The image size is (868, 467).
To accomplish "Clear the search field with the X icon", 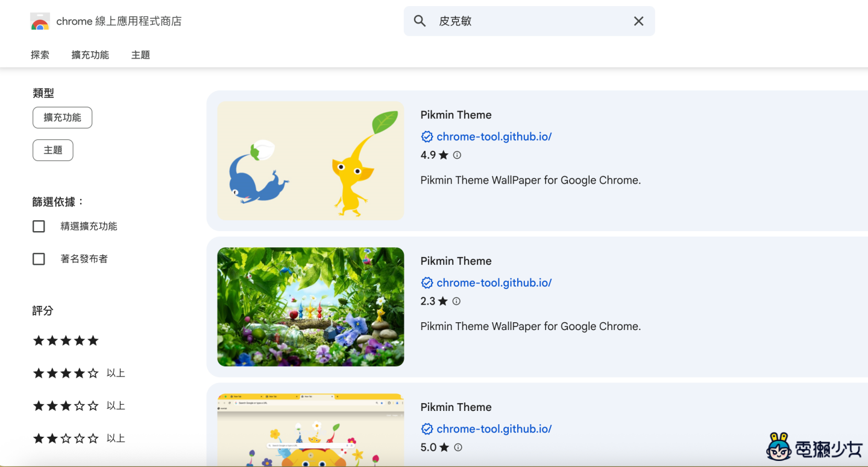I will pos(639,21).
